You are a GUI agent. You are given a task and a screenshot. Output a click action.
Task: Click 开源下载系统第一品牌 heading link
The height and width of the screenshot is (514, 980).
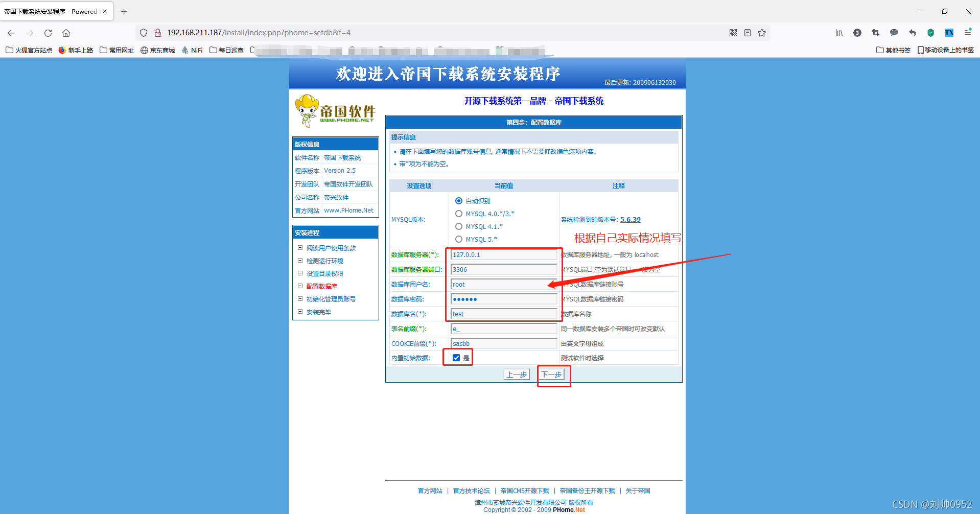point(534,101)
